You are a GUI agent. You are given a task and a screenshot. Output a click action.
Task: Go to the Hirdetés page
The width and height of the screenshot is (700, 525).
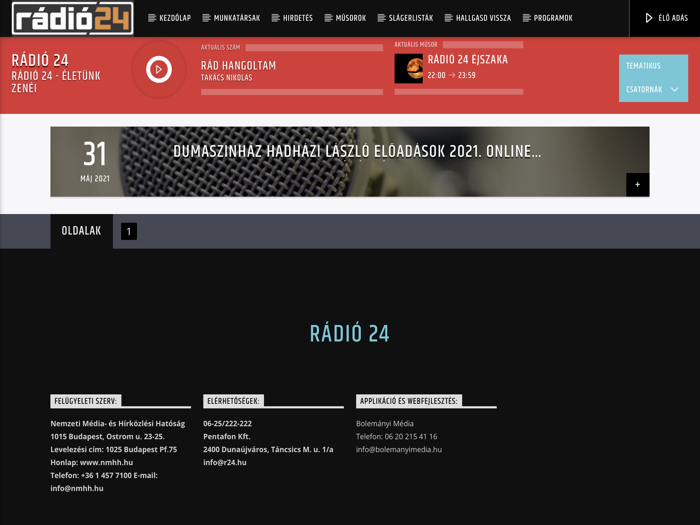pos(292,18)
